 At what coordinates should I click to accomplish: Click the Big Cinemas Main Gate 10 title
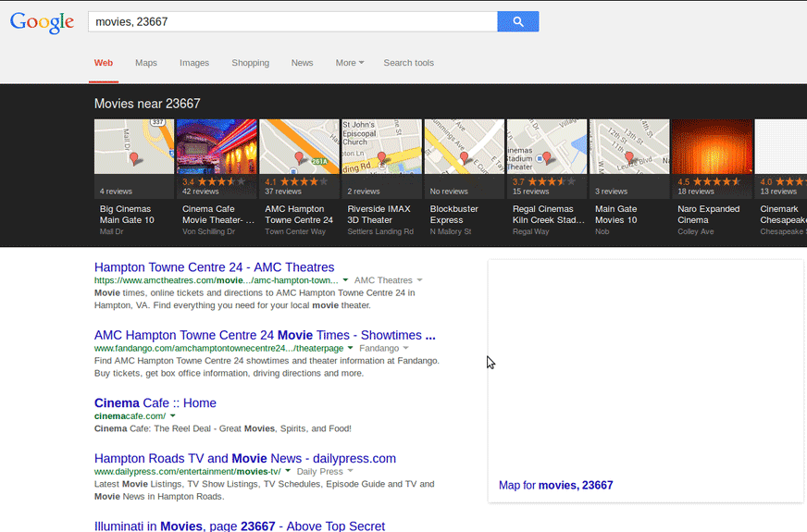click(x=127, y=215)
